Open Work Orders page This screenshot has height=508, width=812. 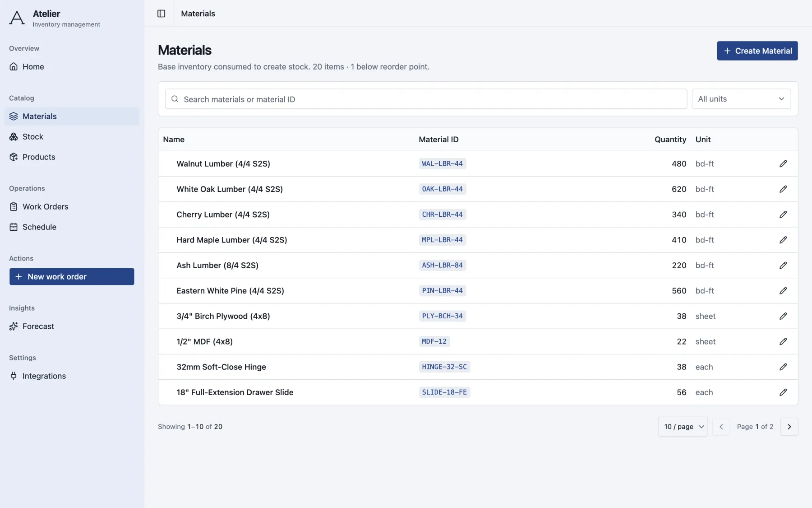click(72, 207)
